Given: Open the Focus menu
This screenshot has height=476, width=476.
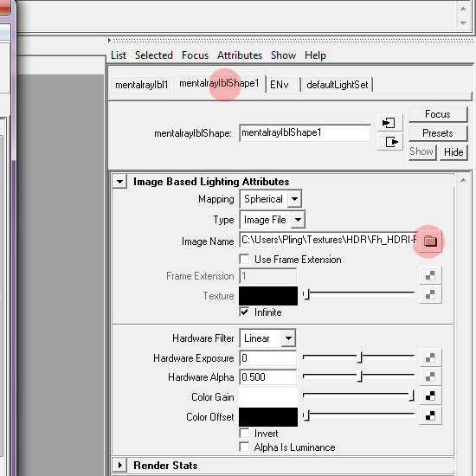Looking at the screenshot, I should coord(195,55).
